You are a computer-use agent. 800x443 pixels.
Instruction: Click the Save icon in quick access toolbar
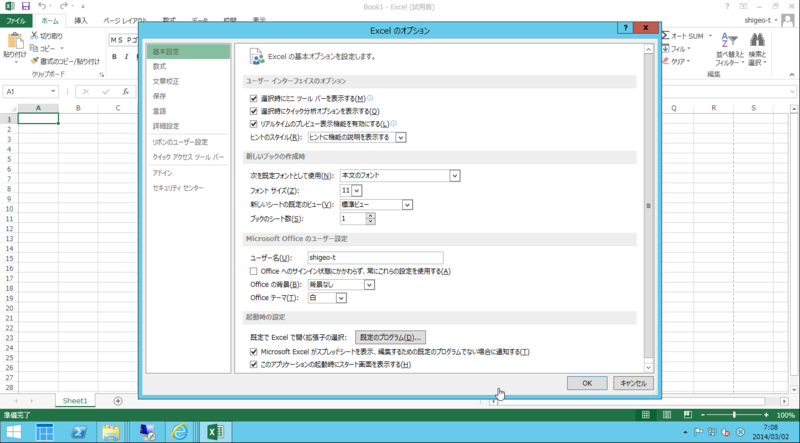click(x=26, y=7)
